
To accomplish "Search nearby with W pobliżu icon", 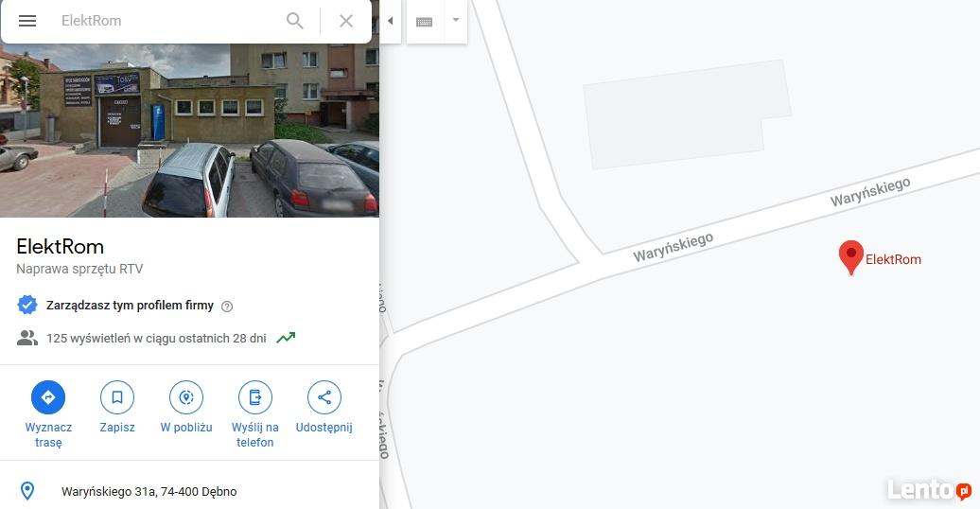I will click(x=186, y=397).
